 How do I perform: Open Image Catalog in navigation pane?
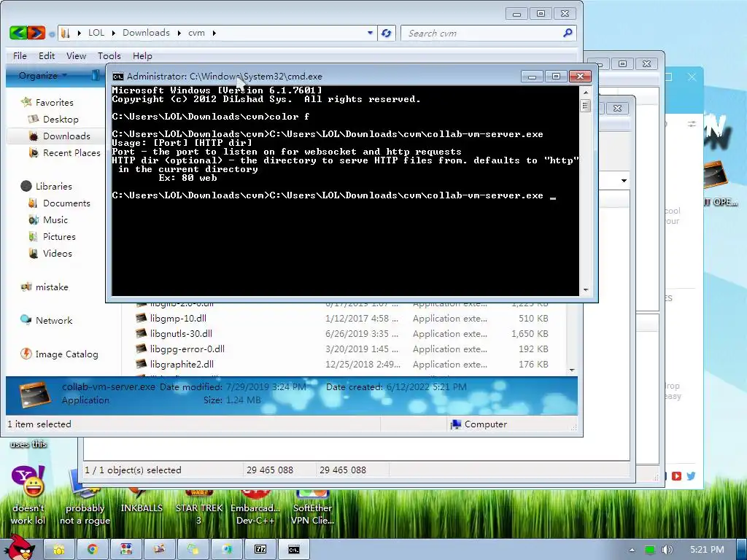pyautogui.click(x=66, y=354)
